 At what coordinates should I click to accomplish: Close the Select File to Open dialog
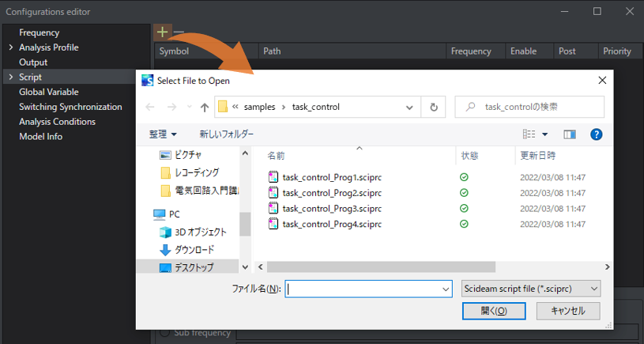pos(602,80)
